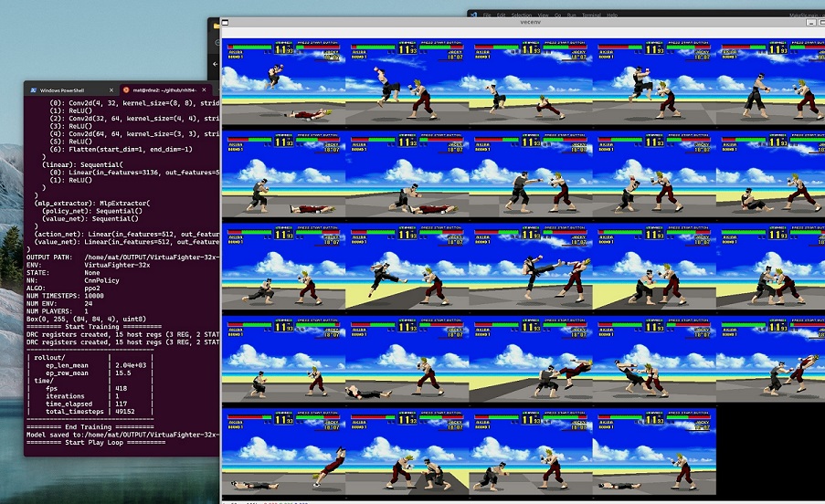Click the frame with Jacky flying-kicking into Akira
The height and width of the screenshot is (504, 825).
click(531, 360)
